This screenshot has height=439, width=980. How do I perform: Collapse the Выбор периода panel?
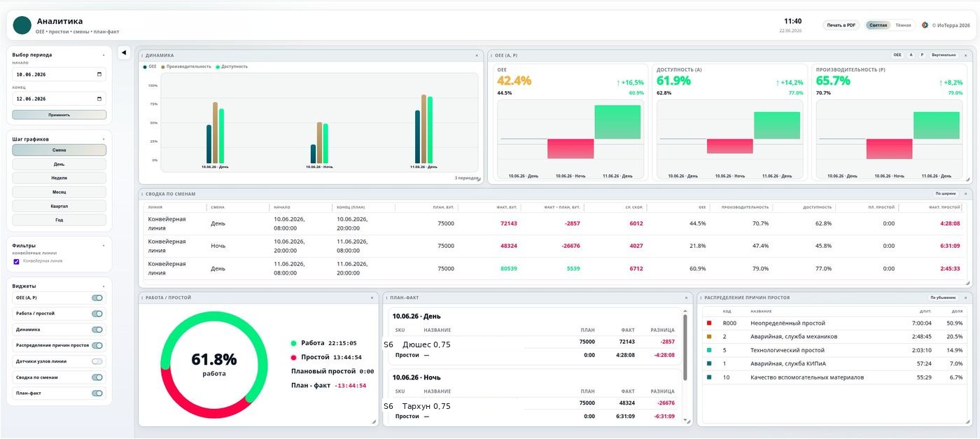click(x=104, y=55)
